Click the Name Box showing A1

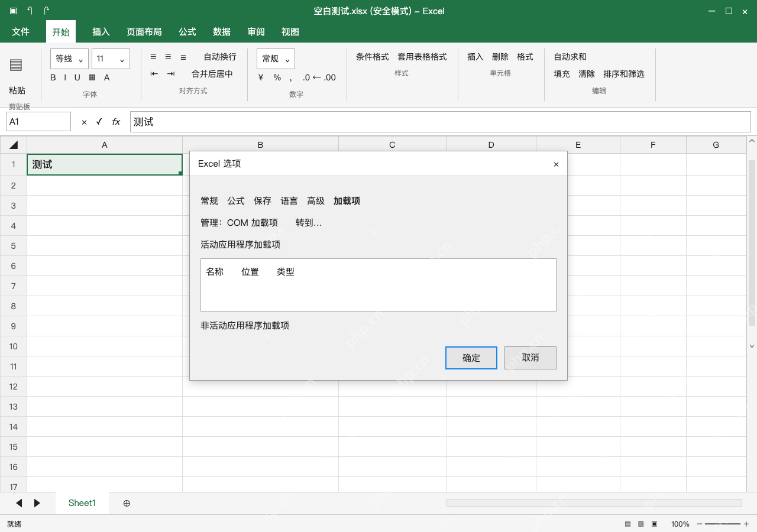point(38,122)
